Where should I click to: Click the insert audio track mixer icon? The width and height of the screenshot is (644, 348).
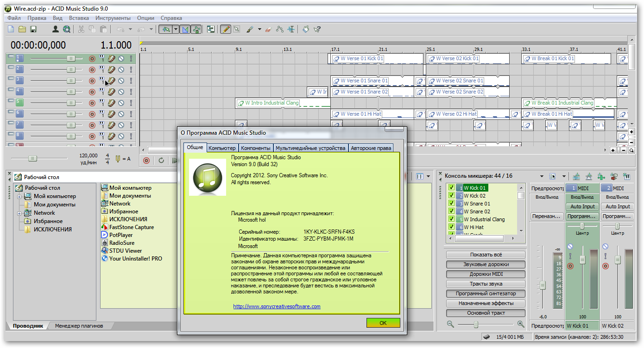point(576,176)
